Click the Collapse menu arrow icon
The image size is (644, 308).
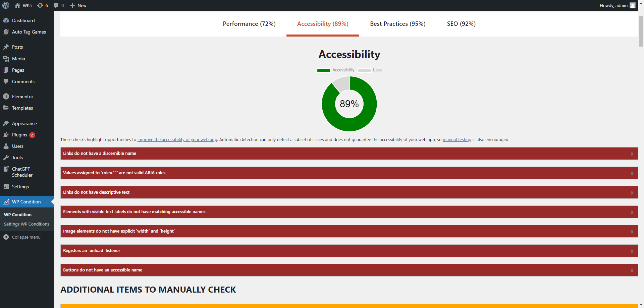[x=6, y=237]
